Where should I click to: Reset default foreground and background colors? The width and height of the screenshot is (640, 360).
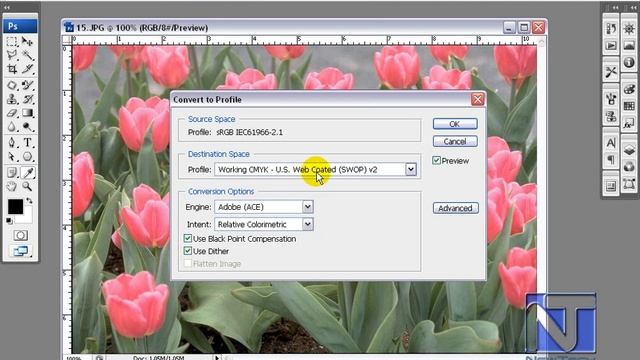pos(9,221)
